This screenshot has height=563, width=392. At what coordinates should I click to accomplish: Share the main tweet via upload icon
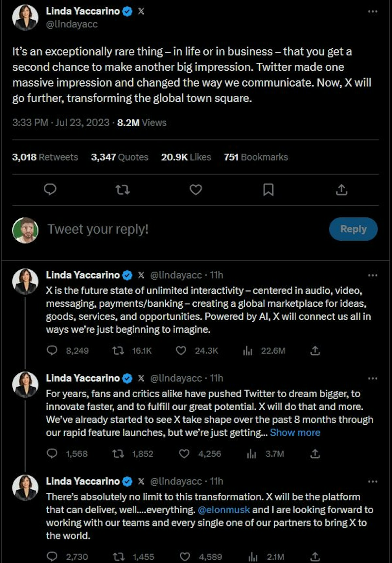point(341,190)
